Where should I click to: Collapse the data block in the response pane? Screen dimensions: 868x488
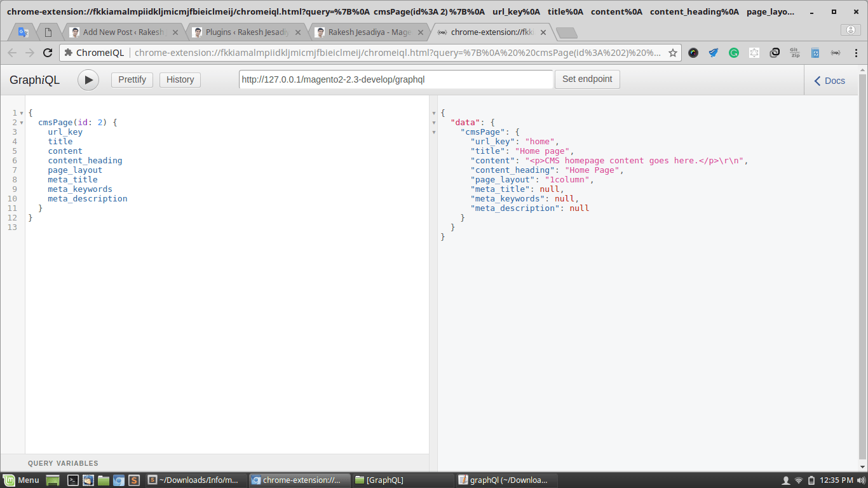point(434,123)
